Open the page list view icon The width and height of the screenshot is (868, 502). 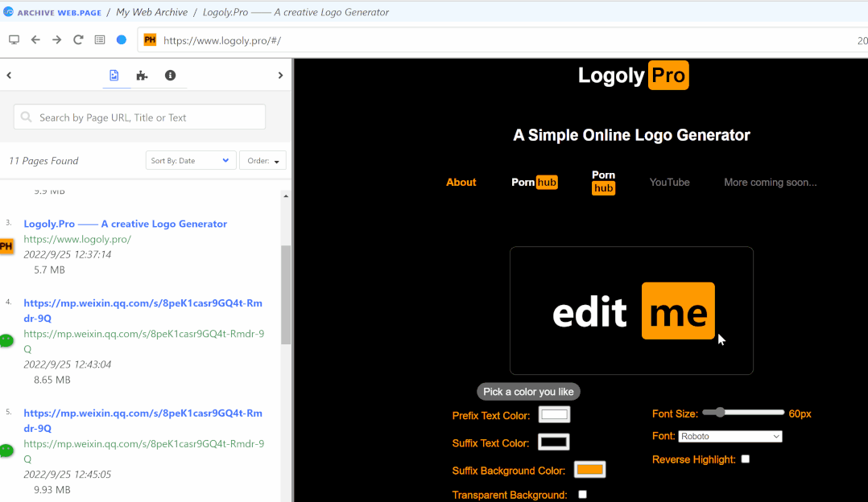100,39
